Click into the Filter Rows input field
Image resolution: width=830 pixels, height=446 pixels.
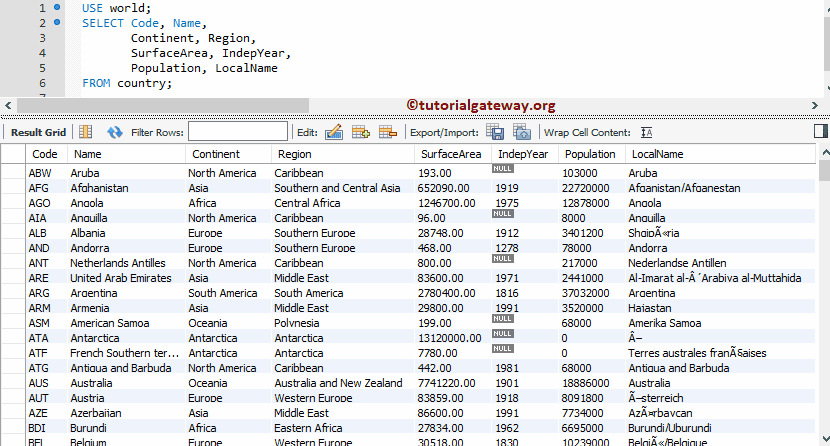(x=237, y=132)
